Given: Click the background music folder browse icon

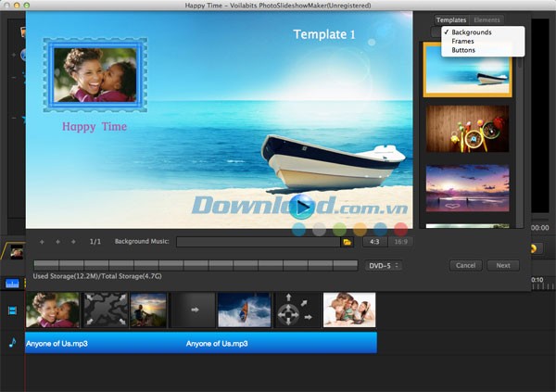Looking at the screenshot, I should point(347,242).
